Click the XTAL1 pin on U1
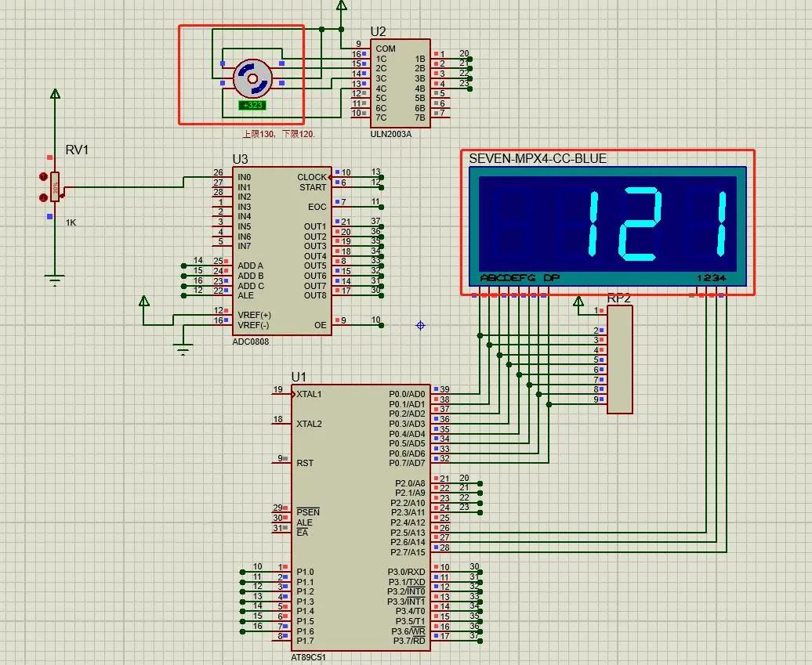 pos(309,394)
